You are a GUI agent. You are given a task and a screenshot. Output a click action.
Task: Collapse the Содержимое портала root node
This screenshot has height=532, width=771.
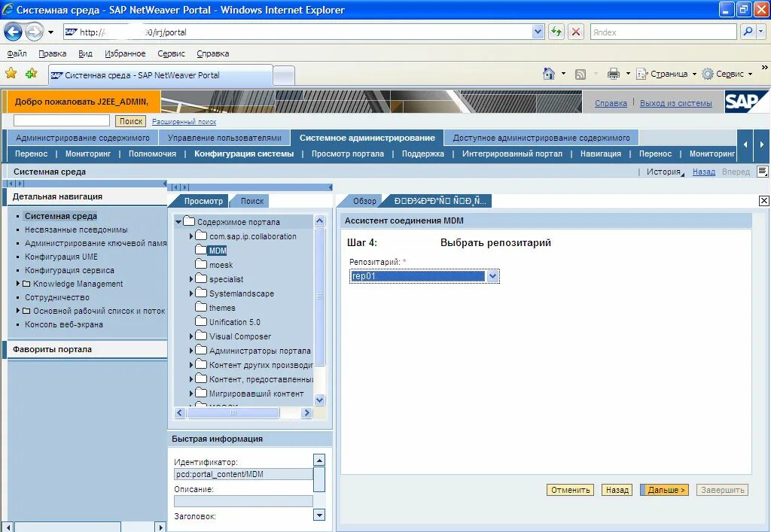click(178, 222)
